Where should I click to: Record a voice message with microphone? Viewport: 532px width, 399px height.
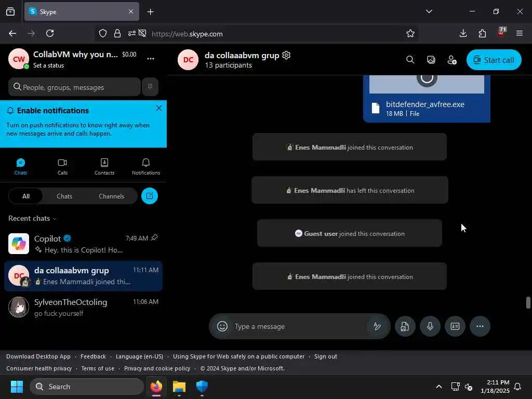click(430, 326)
